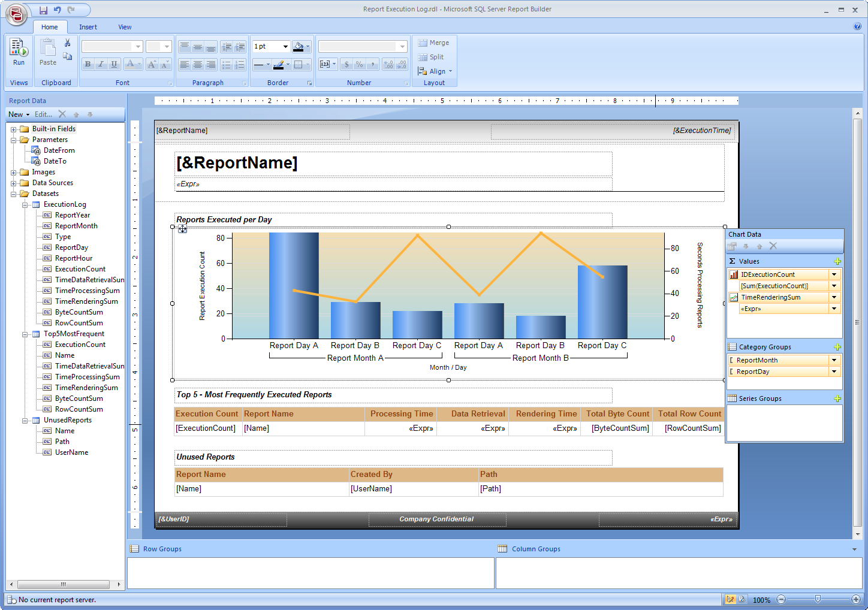Switch to the Insert ribbon tab
The image size is (868, 610).
coord(88,27)
